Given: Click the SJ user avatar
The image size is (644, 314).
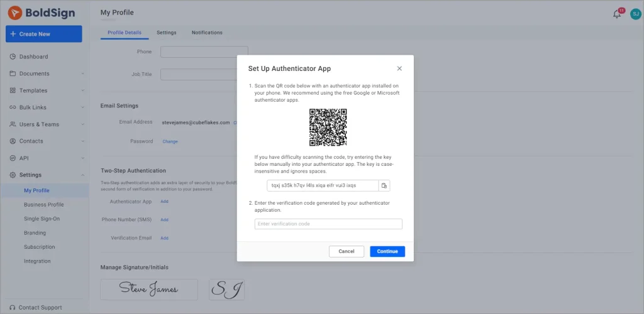Looking at the screenshot, I should click(x=635, y=14).
